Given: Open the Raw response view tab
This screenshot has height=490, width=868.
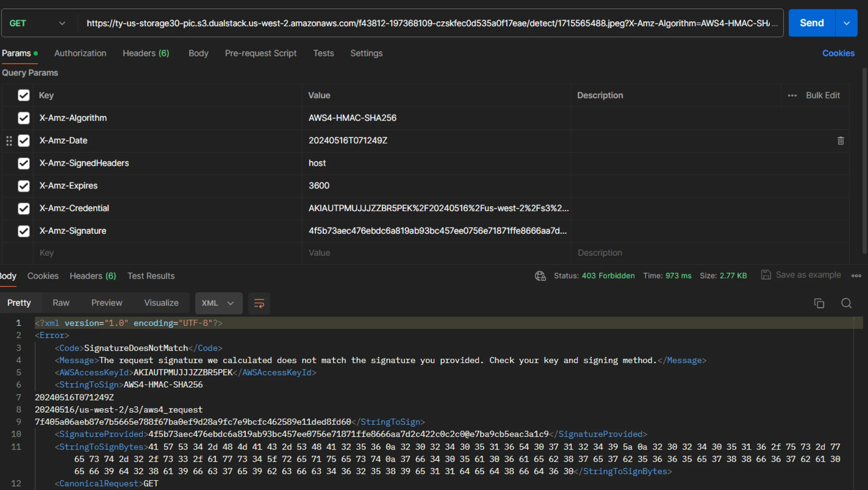Looking at the screenshot, I should click(61, 303).
